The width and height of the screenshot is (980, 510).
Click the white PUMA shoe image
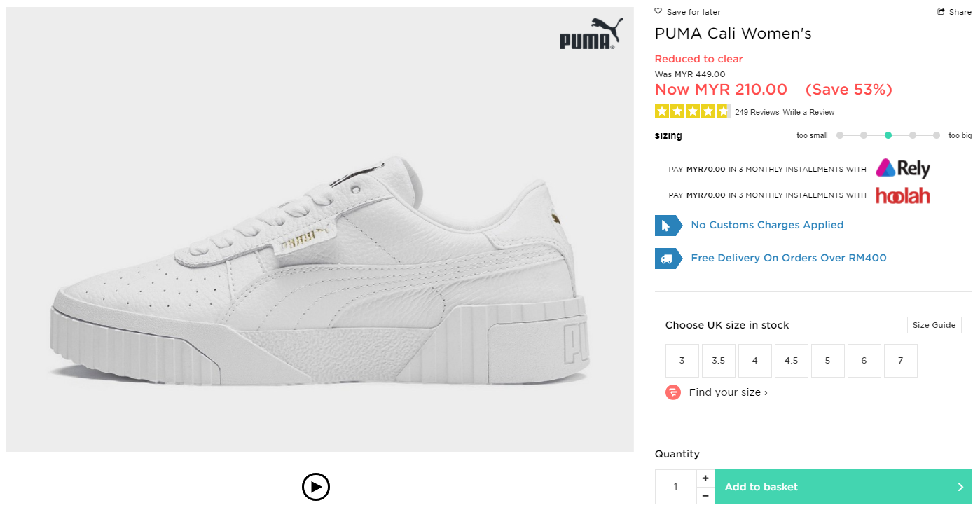click(319, 273)
